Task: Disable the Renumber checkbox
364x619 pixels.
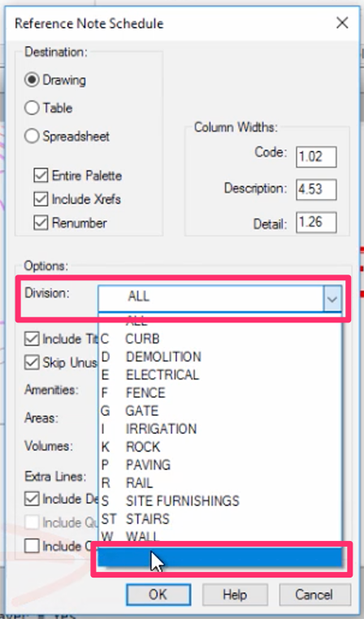Action: point(41,223)
